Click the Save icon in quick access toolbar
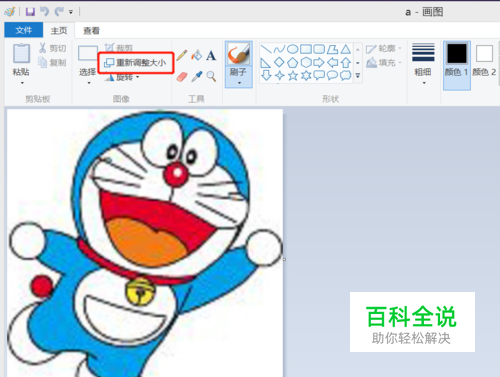This screenshot has height=377, width=500. (30, 12)
